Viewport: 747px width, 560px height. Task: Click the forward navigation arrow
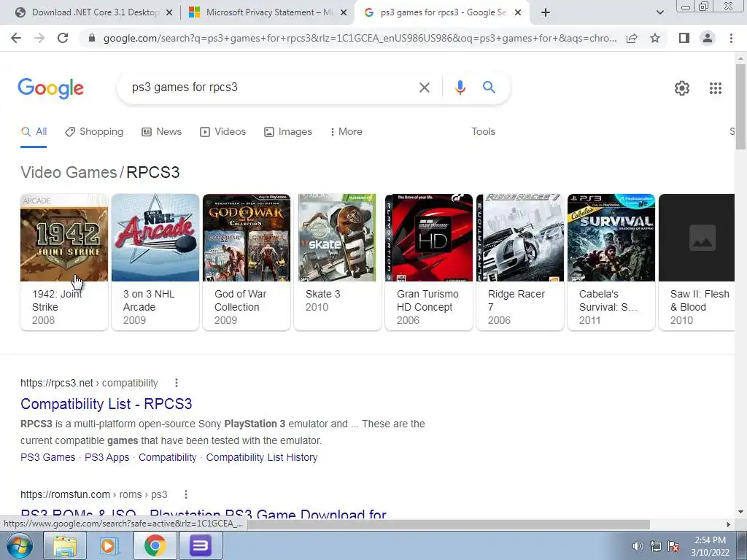[39, 38]
